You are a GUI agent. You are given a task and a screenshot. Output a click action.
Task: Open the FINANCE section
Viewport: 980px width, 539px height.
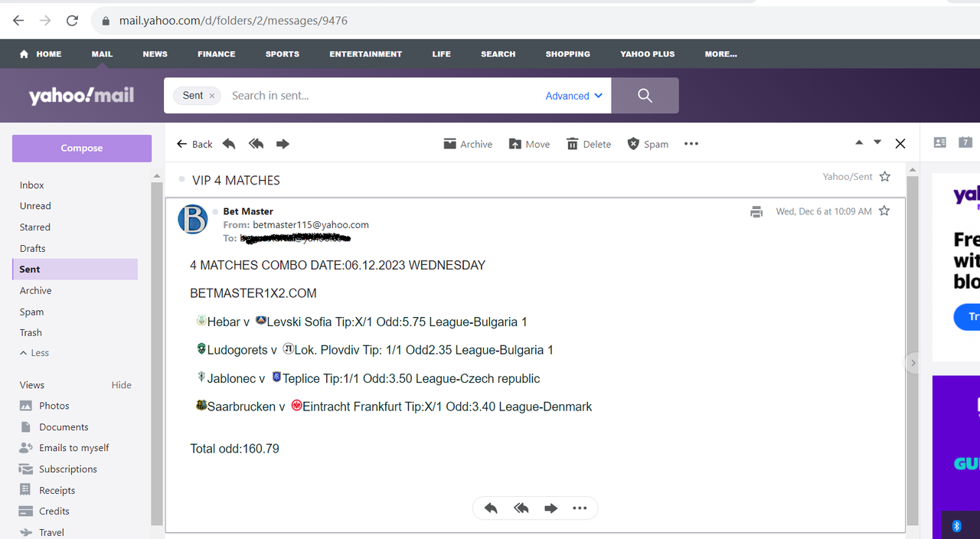click(x=216, y=54)
